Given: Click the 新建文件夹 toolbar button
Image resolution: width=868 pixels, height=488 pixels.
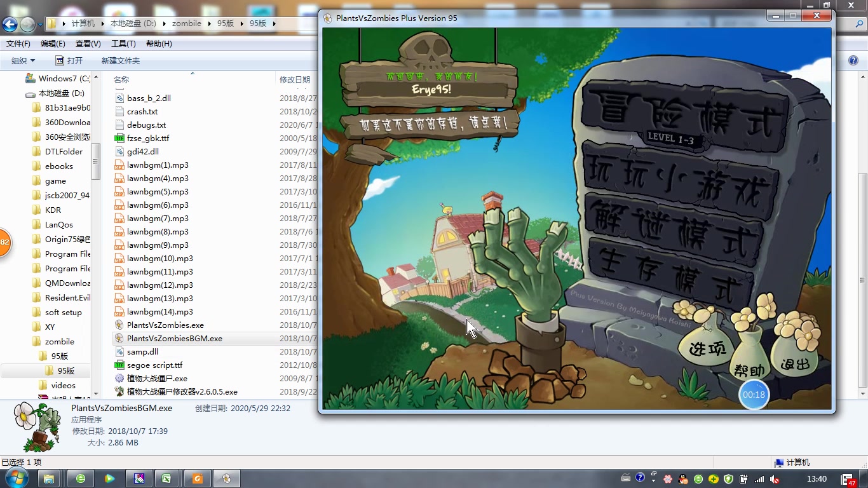Looking at the screenshot, I should 121,60.
